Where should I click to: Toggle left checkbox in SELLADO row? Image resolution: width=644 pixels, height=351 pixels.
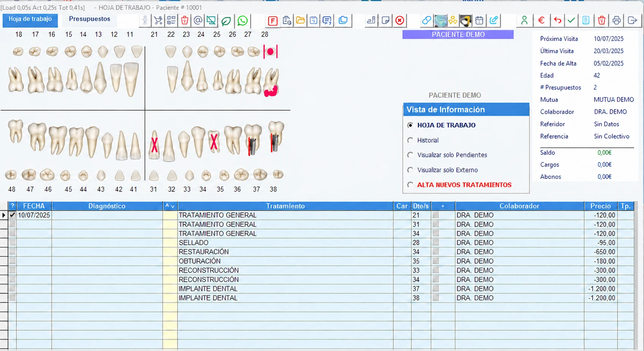(x=13, y=243)
